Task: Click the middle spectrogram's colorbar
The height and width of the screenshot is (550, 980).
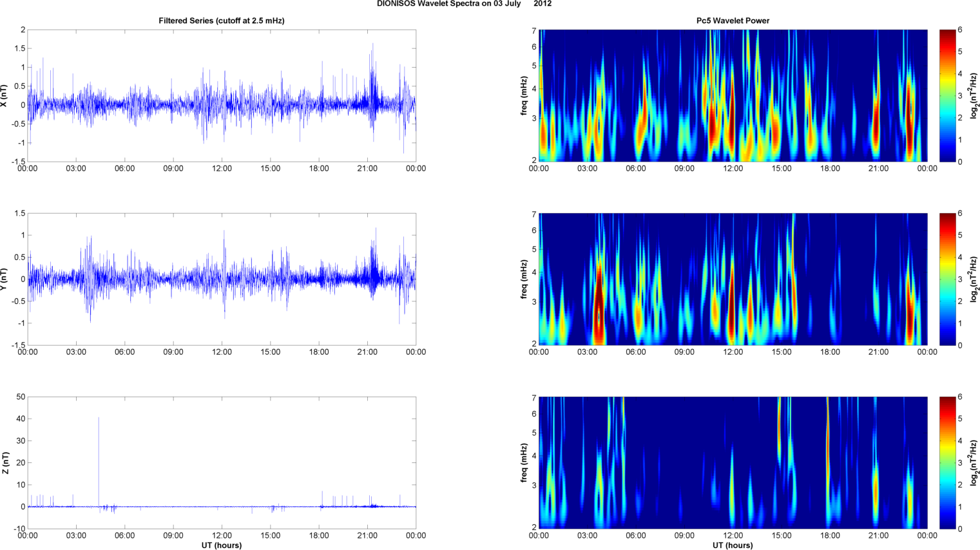Action: click(x=947, y=279)
